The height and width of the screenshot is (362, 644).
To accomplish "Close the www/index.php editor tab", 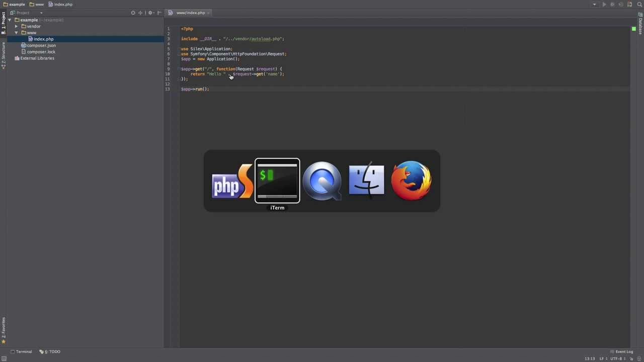I will (x=209, y=13).
